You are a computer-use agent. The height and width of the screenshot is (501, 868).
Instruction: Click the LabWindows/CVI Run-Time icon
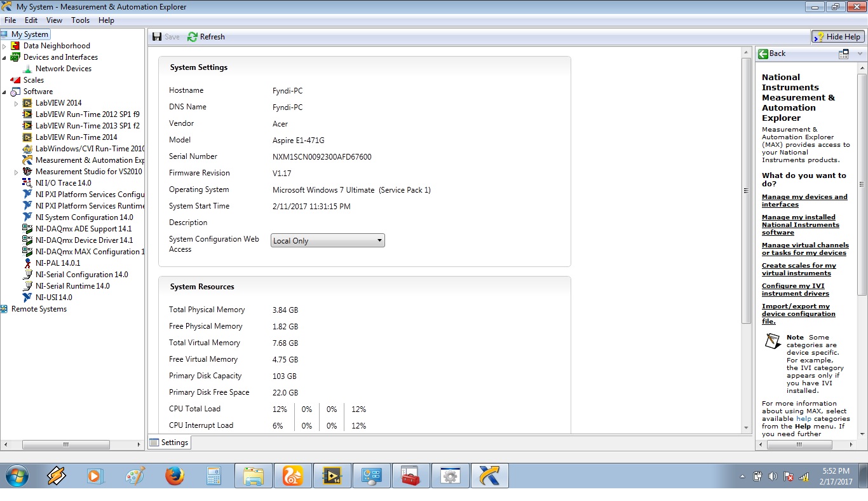pos(27,149)
